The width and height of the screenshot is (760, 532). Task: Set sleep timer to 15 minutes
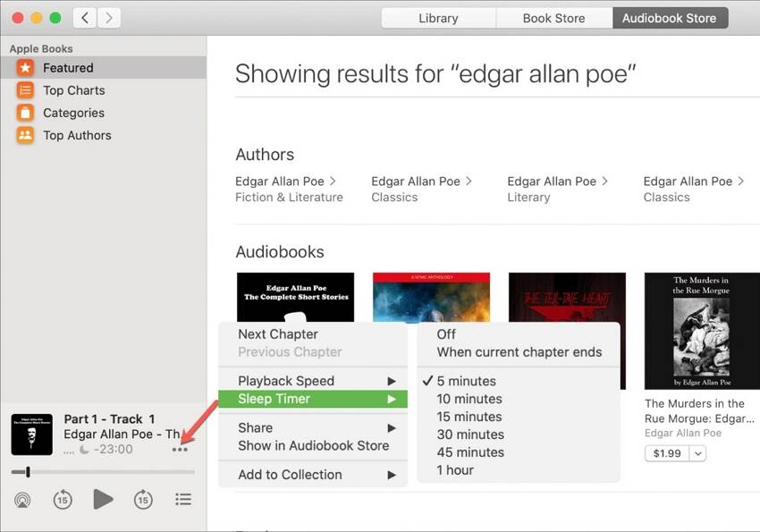pos(519,417)
